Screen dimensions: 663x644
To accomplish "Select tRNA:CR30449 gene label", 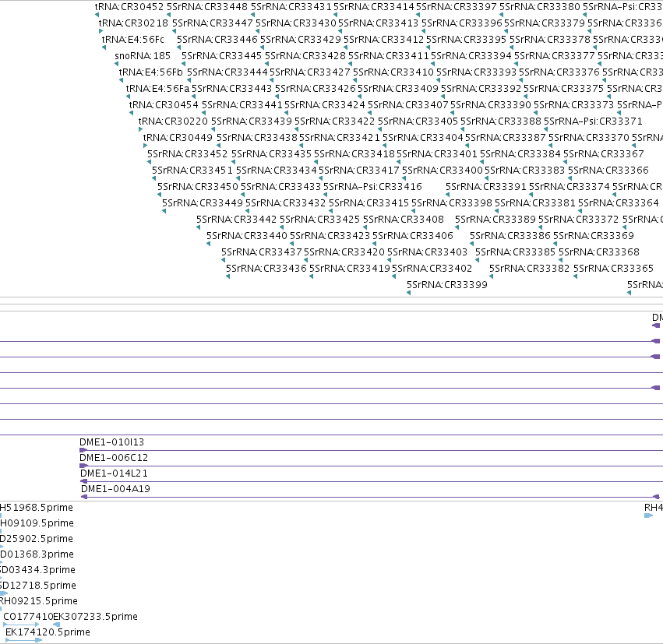I will (178, 138).
